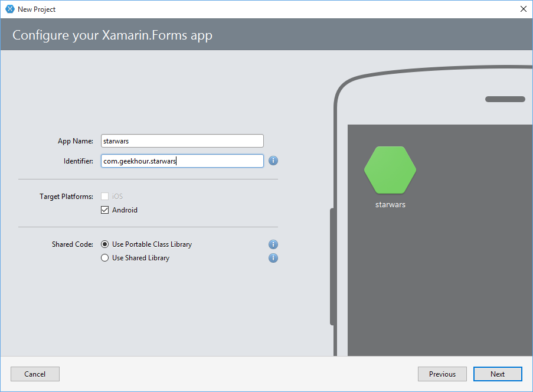Viewport: 533px width, 392px height.
Task: Select Use Portable Class Library option
Action: [x=104, y=244]
